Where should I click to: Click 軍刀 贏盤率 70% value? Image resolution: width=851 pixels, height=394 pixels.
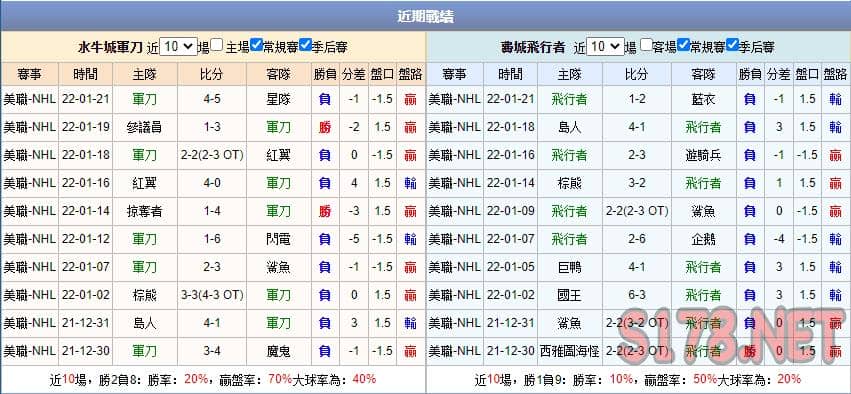[281, 379]
